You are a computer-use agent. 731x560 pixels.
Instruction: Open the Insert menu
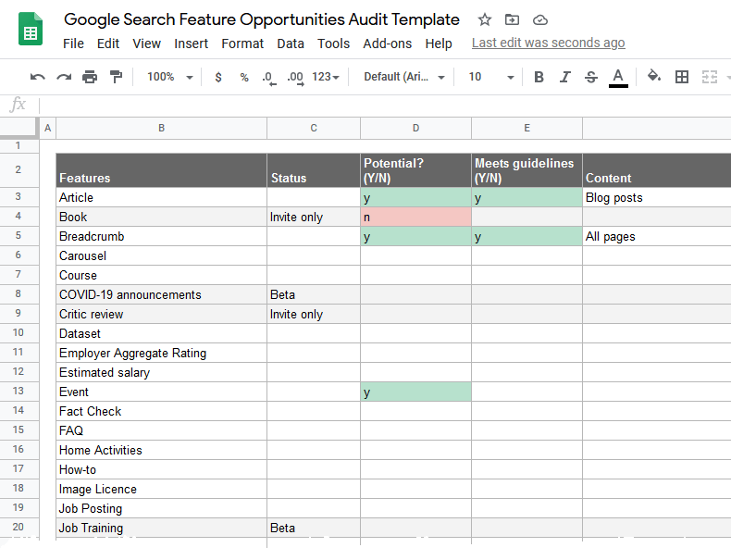[192, 44]
